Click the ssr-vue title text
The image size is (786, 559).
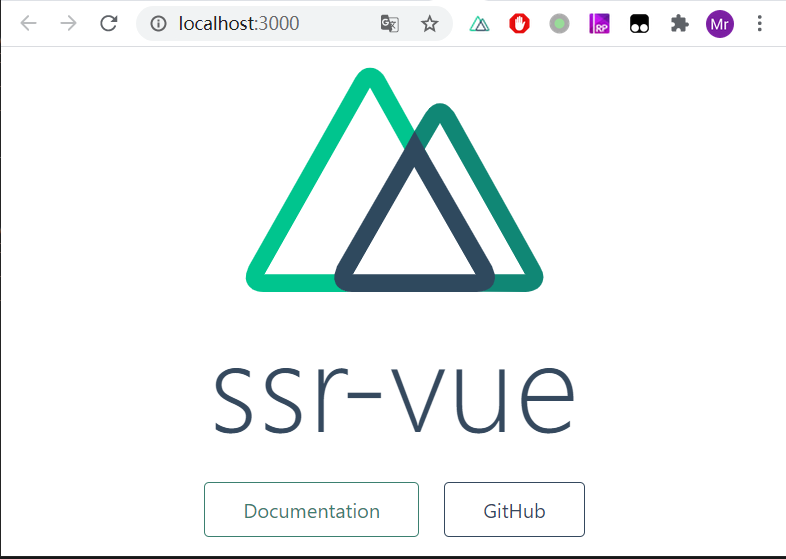pyautogui.click(x=395, y=399)
